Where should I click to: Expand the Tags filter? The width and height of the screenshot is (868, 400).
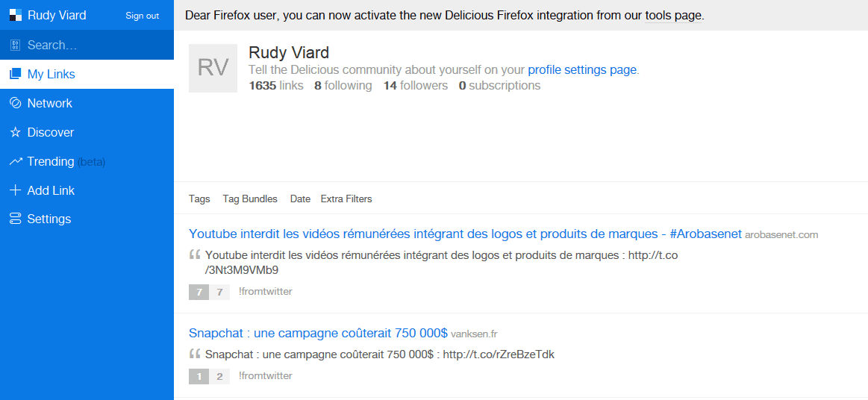coord(199,199)
